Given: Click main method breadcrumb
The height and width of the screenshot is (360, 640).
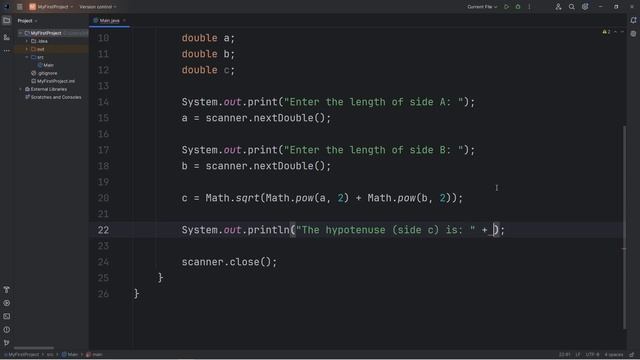Looking at the screenshot, I should [94, 355].
